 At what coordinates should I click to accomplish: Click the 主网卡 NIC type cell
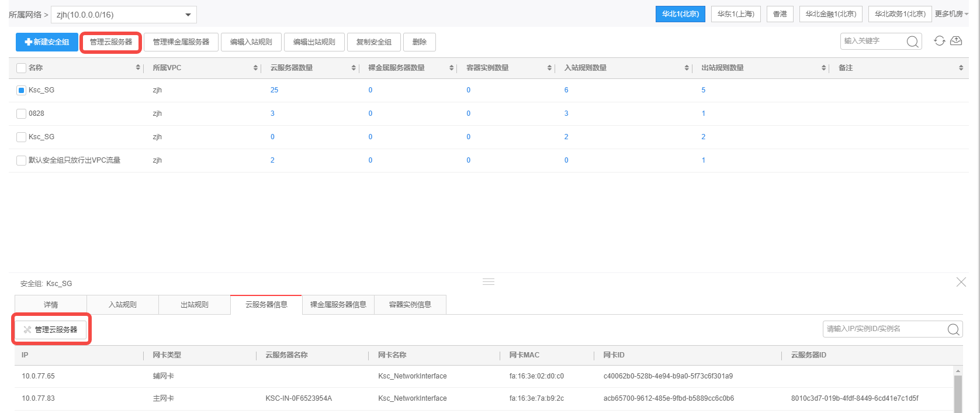click(164, 398)
